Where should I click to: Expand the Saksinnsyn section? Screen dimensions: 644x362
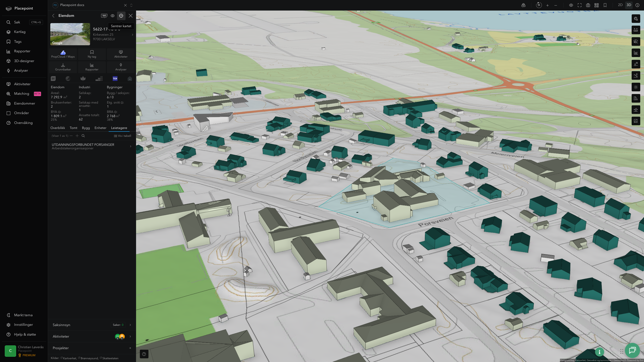(x=92, y=325)
